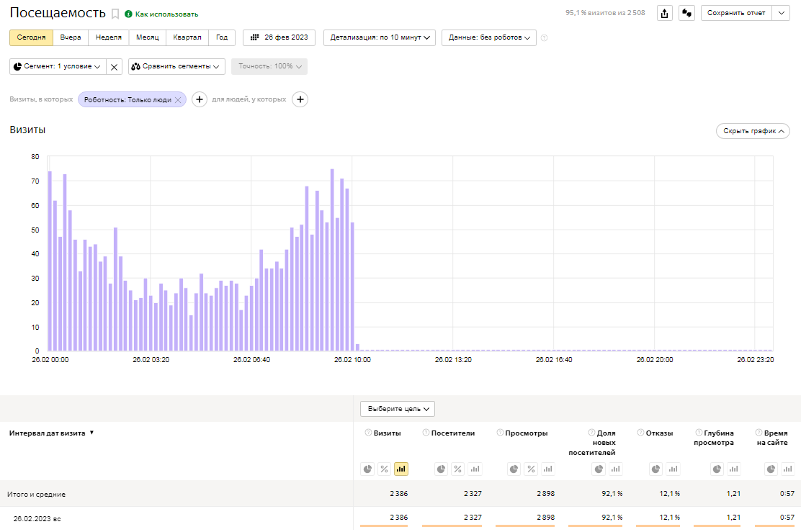Click the export/share report icon
Viewport: 801px width, 532px height.
(665, 13)
